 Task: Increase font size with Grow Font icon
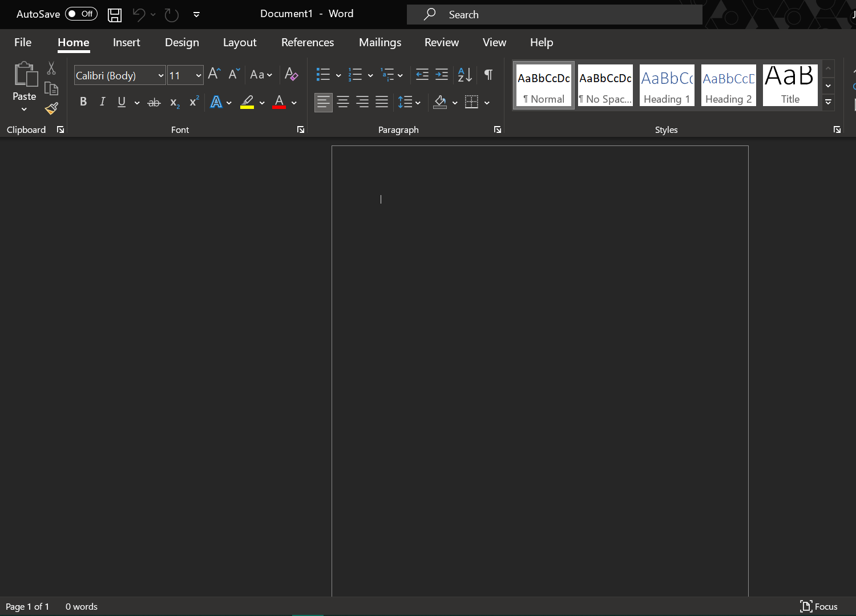[x=214, y=74]
